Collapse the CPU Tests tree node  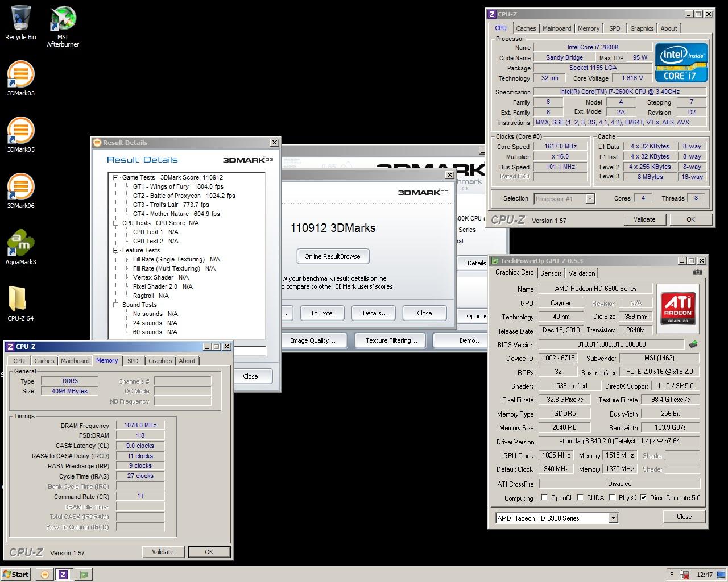[x=115, y=223]
